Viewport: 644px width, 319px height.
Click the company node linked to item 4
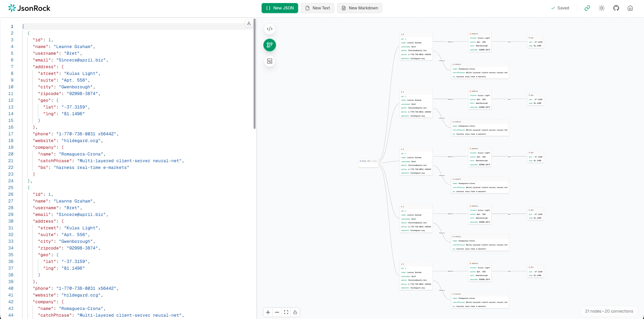(480, 300)
